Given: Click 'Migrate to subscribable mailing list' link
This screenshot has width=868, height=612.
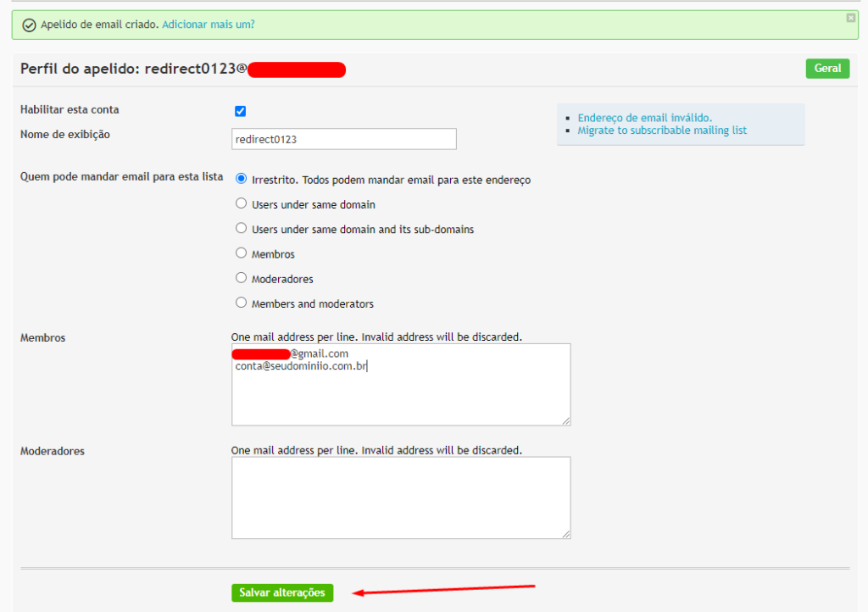Looking at the screenshot, I should coord(661,131).
